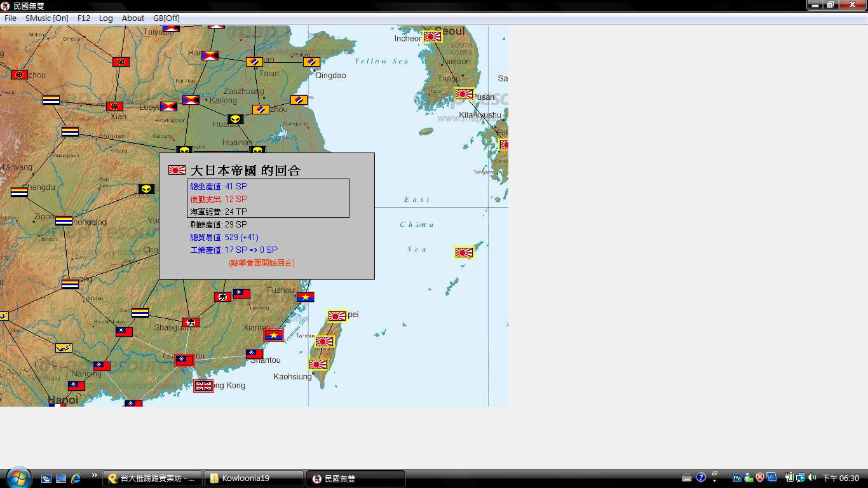Toggle GB[Off] option in menu bar
868x488 pixels.
point(166,18)
